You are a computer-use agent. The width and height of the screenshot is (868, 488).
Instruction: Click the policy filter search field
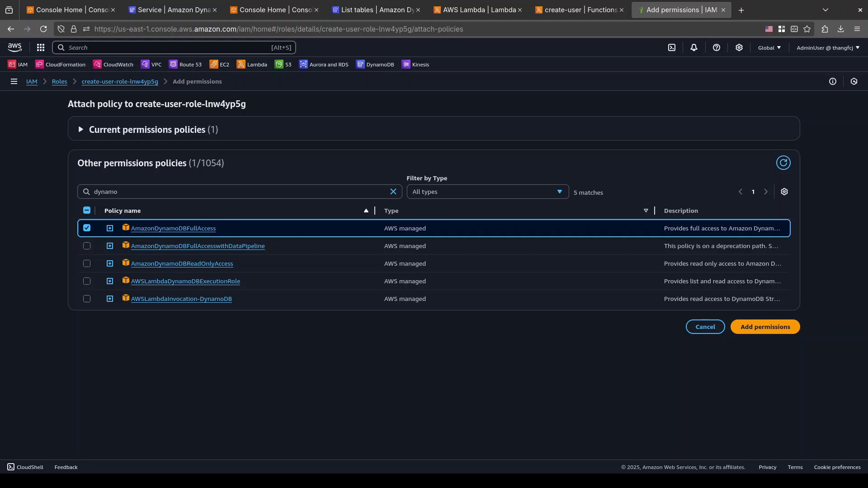click(x=240, y=192)
